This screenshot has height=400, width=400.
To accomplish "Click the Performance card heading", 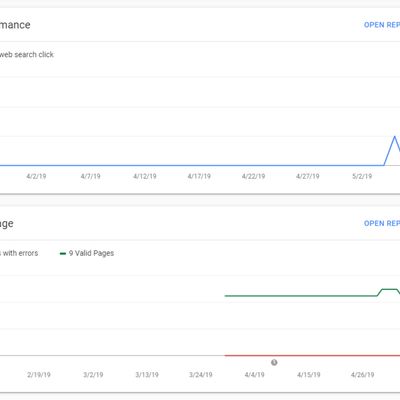I will point(15,25).
